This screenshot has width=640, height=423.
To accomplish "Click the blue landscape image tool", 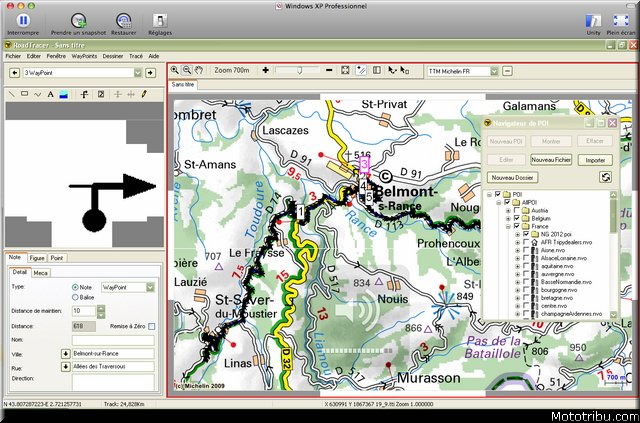I will (x=63, y=94).
